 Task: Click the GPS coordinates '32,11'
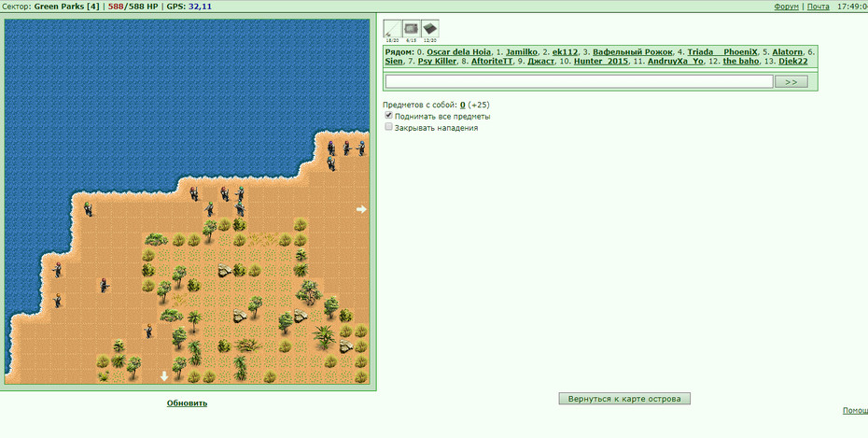(200, 7)
